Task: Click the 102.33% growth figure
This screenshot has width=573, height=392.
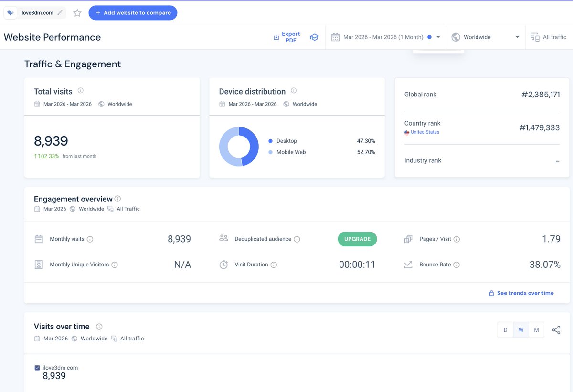Action: point(46,156)
